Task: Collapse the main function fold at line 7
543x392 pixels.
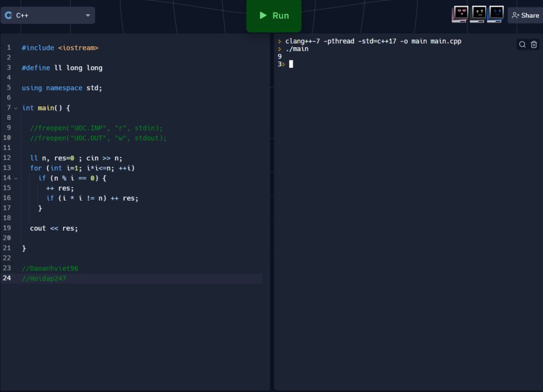Action: [x=16, y=108]
